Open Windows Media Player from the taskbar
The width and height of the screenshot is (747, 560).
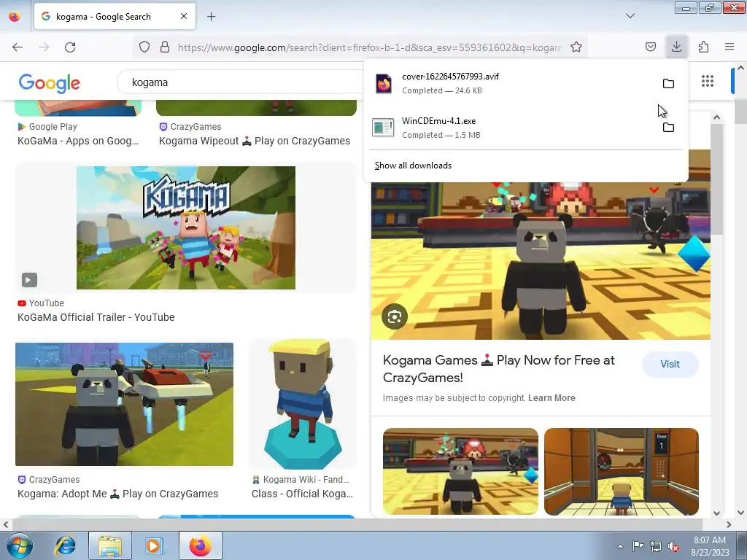154,545
